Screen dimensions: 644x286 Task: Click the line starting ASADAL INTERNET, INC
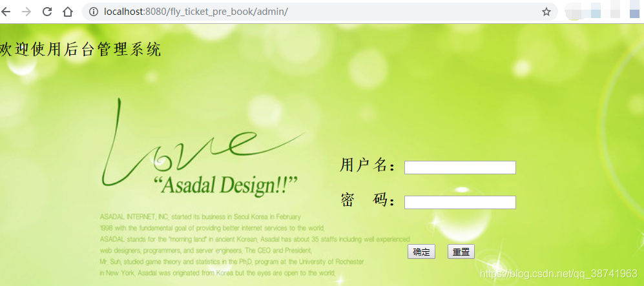pyautogui.click(x=200, y=216)
